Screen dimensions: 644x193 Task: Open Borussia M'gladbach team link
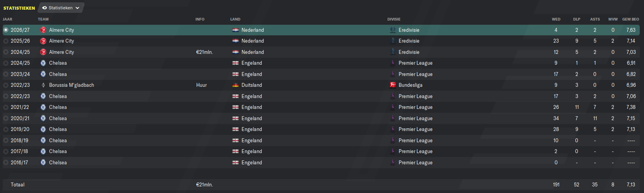[x=72, y=85]
